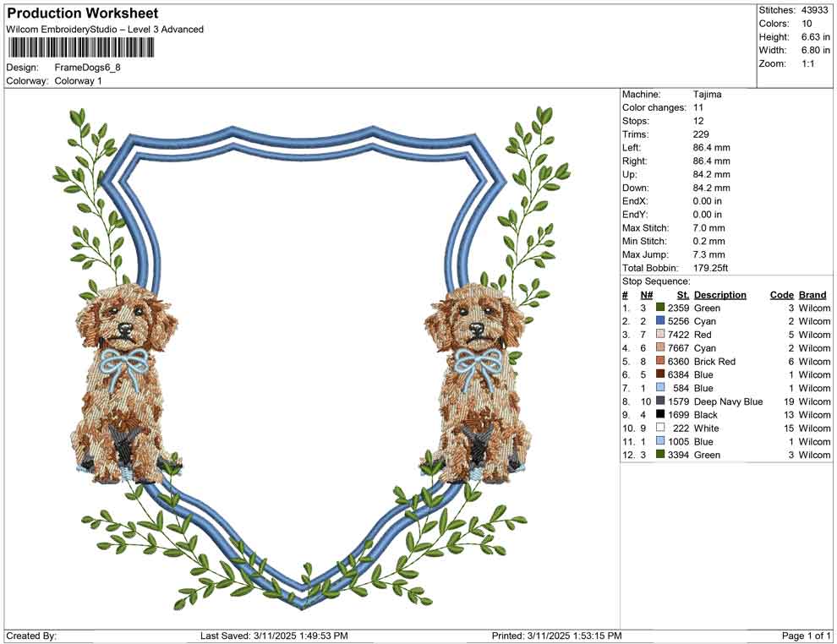Viewport: 837px width, 644px height.
Task: Select the light blue swatch for 1005 Blue
Action: coord(660,440)
